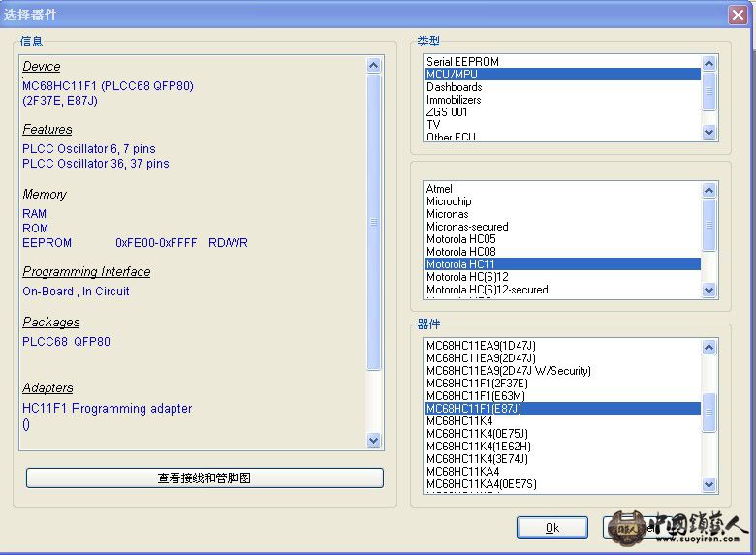Image resolution: width=756 pixels, height=555 pixels.
Task: Click down arrow of info panel scrollbar
Action: (x=374, y=440)
